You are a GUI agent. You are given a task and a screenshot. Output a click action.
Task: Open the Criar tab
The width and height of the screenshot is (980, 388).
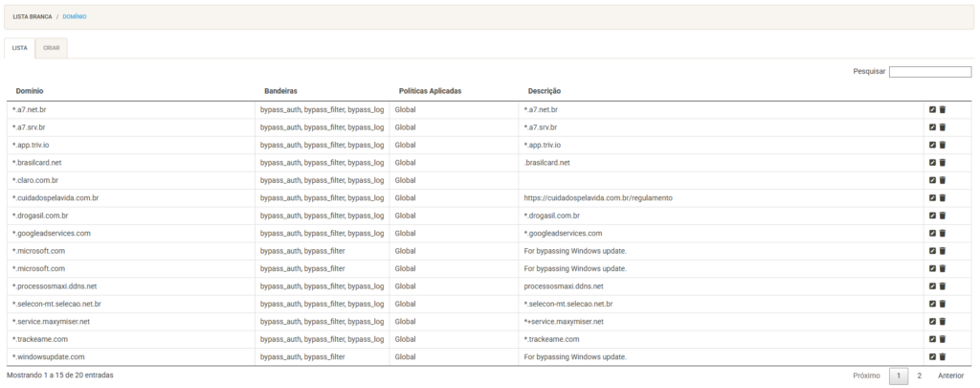(x=52, y=48)
